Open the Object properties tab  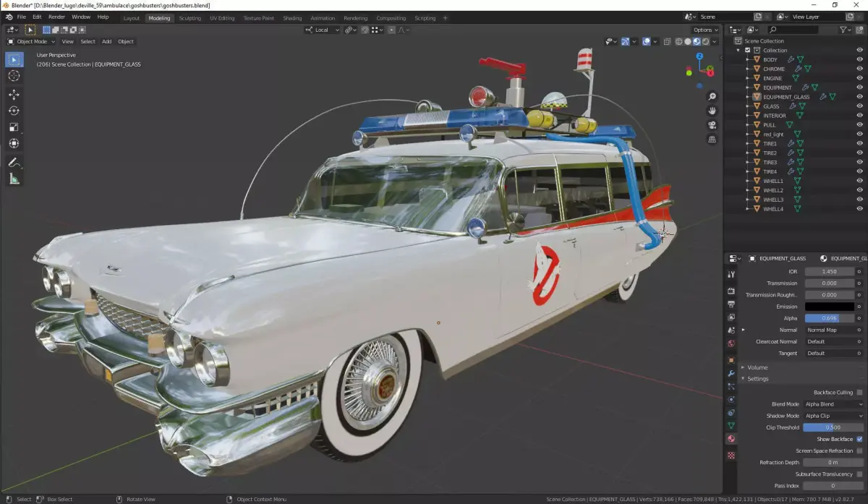[731, 359]
